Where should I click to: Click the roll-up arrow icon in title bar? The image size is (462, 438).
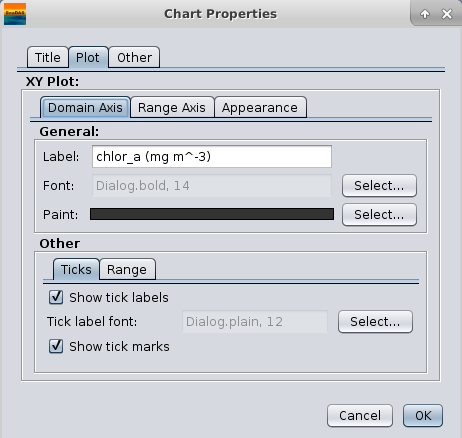[425, 14]
